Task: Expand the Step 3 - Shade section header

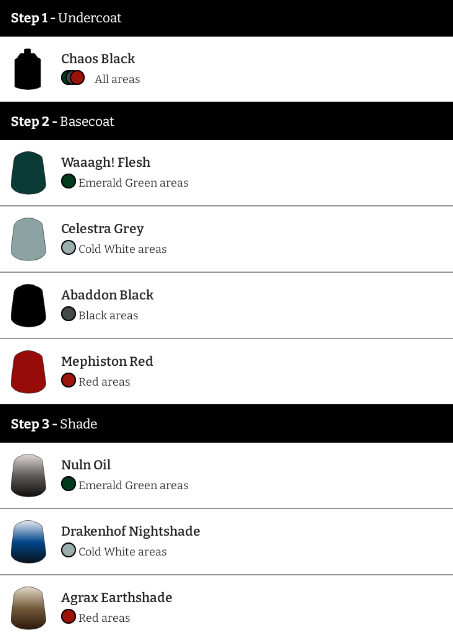Action: point(226,424)
